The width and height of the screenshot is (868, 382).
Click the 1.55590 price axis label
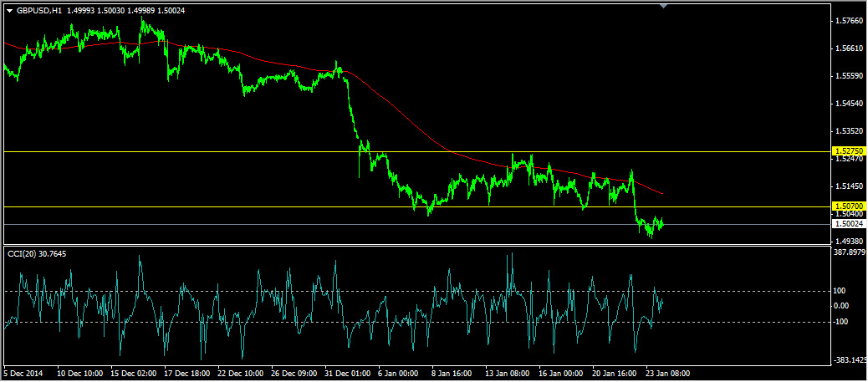[850, 76]
